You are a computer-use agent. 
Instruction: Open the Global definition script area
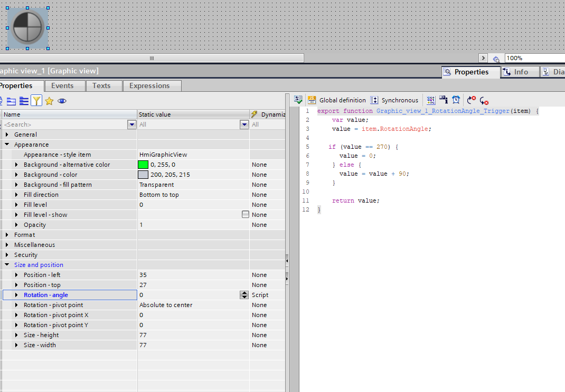(337, 100)
